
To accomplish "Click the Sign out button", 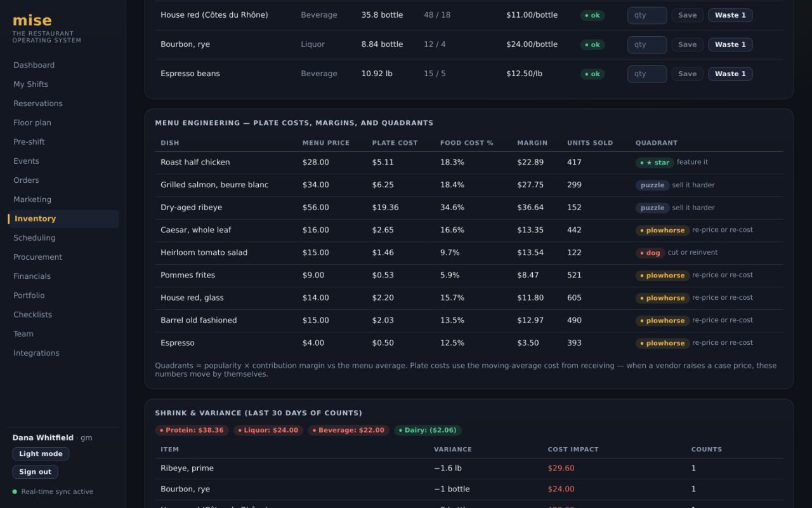I will (35, 472).
